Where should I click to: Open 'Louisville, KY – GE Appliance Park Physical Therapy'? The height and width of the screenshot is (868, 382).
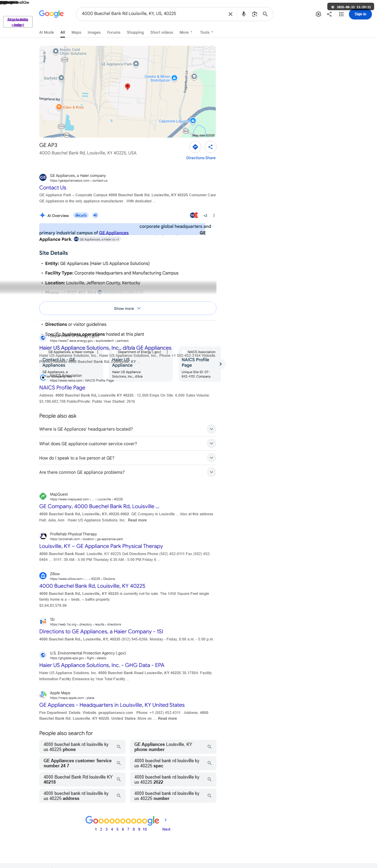click(101, 546)
